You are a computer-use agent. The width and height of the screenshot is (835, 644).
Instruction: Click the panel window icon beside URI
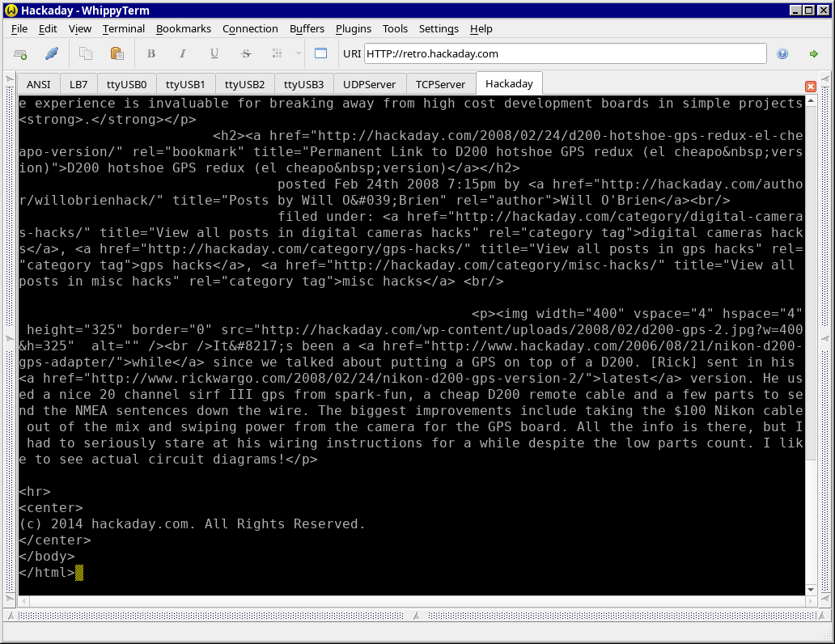click(x=320, y=54)
